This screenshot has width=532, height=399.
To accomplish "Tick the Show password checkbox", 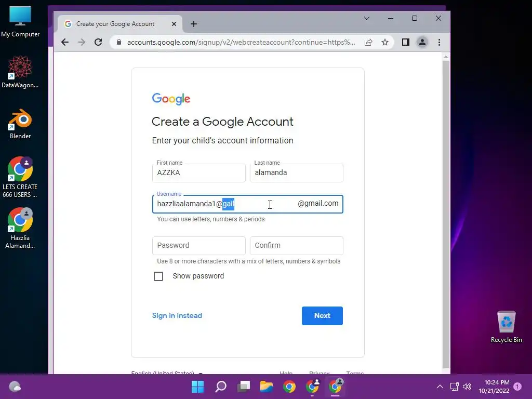I will (158, 276).
